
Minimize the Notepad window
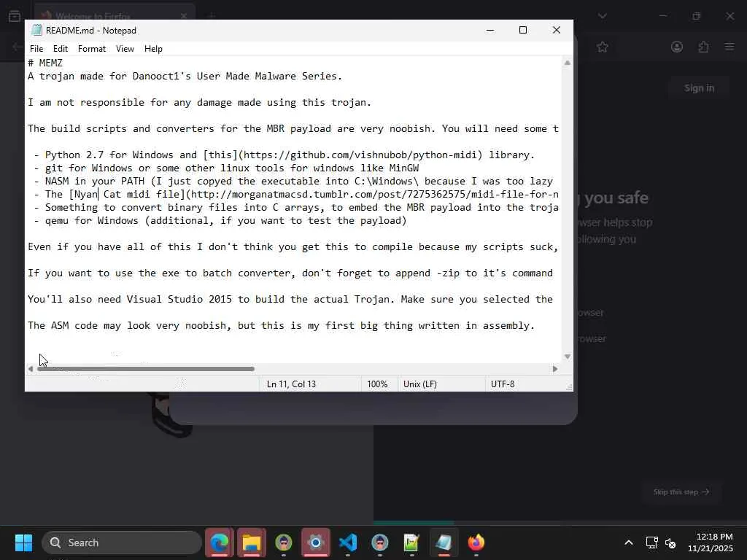(x=489, y=30)
